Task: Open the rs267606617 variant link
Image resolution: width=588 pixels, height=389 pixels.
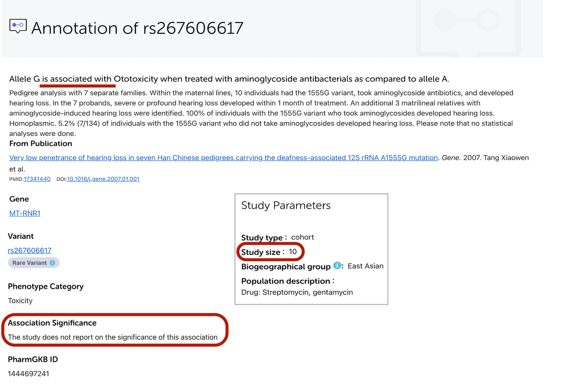Action: (29, 250)
